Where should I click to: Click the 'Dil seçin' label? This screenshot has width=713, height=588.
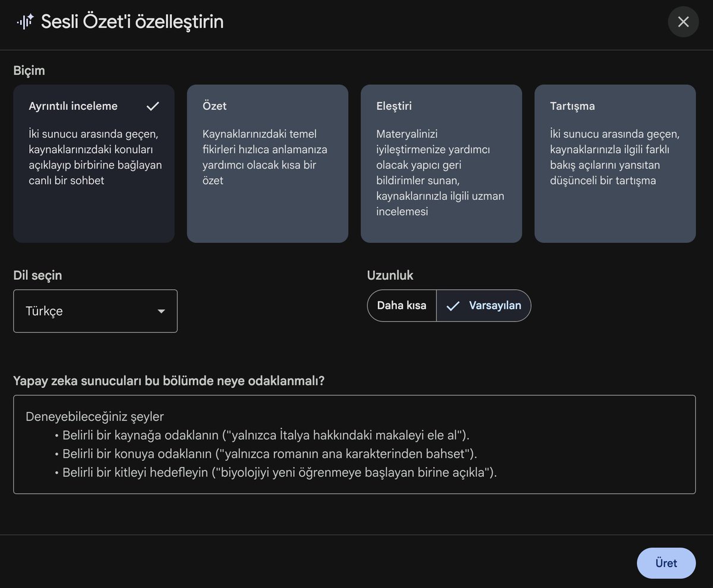[x=37, y=275]
